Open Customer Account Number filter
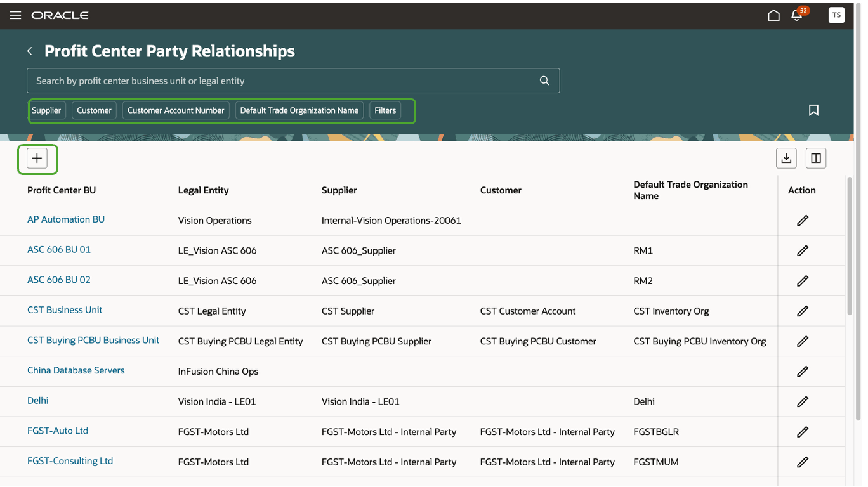The width and height of the screenshot is (868, 487). point(176,110)
